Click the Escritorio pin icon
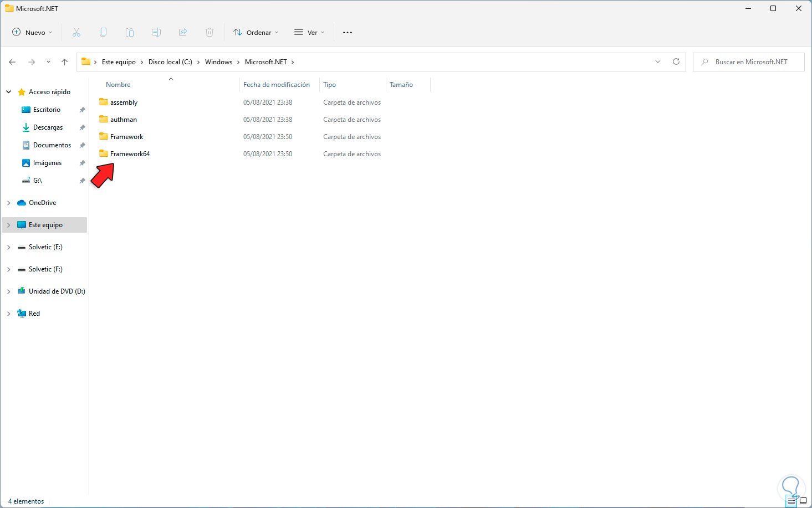 pyautogui.click(x=82, y=110)
